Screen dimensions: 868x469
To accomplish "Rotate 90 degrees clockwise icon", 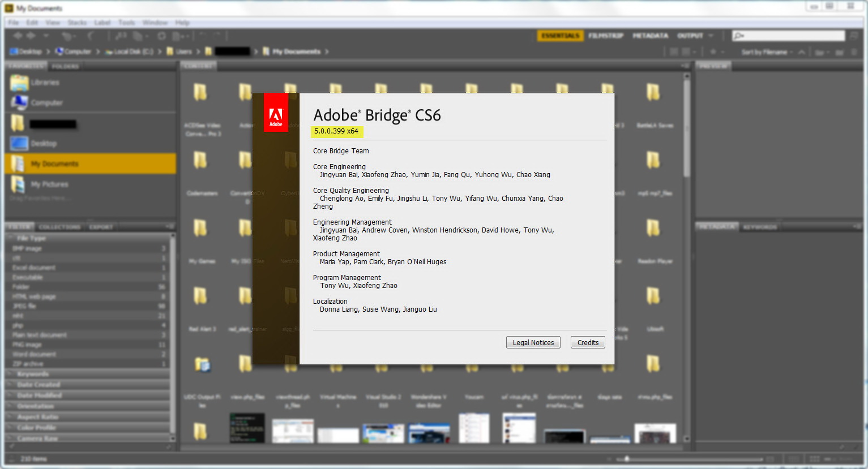I will 216,36.
